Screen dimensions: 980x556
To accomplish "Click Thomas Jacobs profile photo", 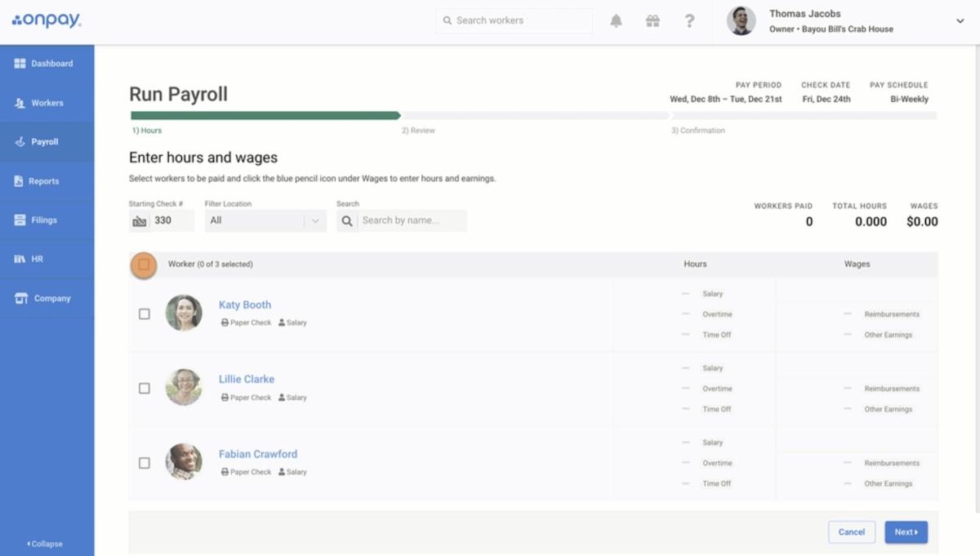I will (x=742, y=21).
